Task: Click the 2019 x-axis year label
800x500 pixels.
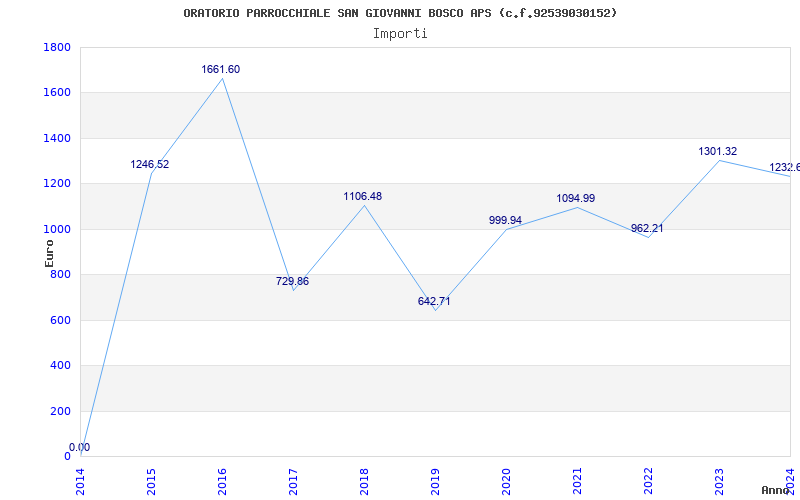Action: pos(435,482)
